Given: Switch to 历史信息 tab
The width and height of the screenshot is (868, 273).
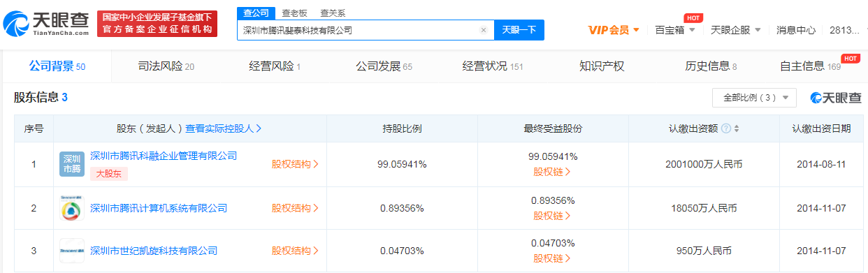Looking at the screenshot, I should pos(711,66).
